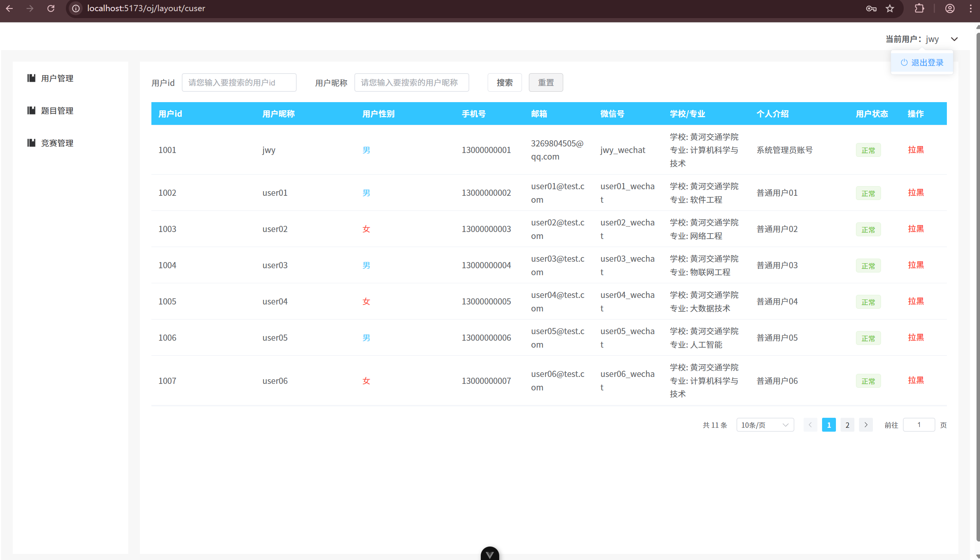Click the bookmark star icon

pyautogui.click(x=889, y=8)
